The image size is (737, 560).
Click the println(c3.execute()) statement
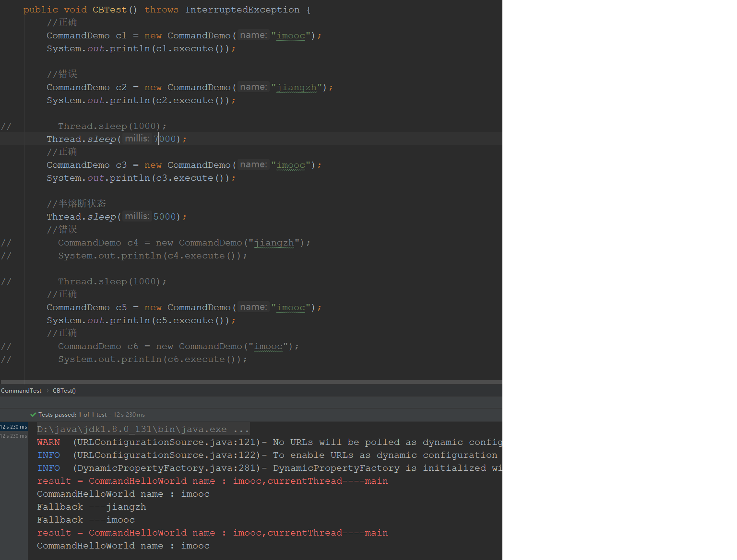141,178
